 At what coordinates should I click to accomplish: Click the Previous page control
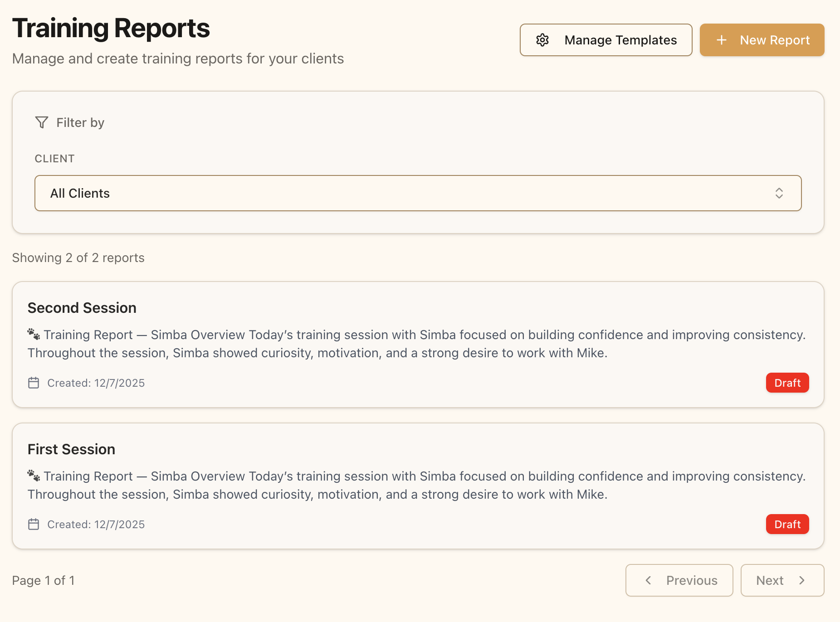(x=679, y=580)
